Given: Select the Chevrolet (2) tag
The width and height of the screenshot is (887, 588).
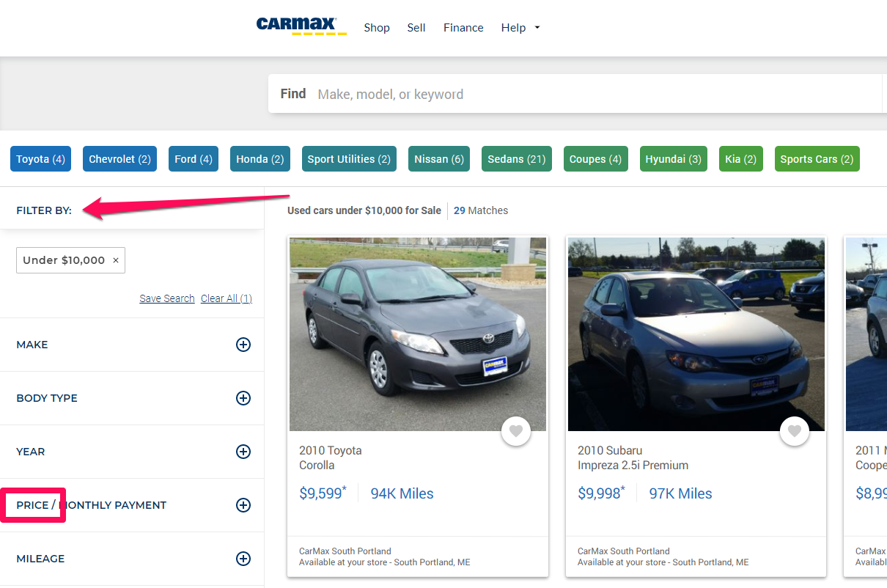Looking at the screenshot, I should point(119,159).
